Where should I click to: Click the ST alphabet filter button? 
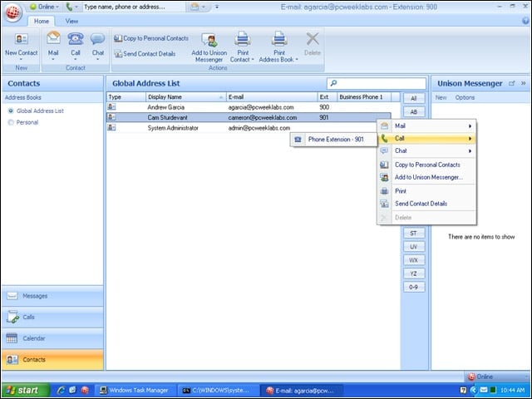click(x=414, y=233)
